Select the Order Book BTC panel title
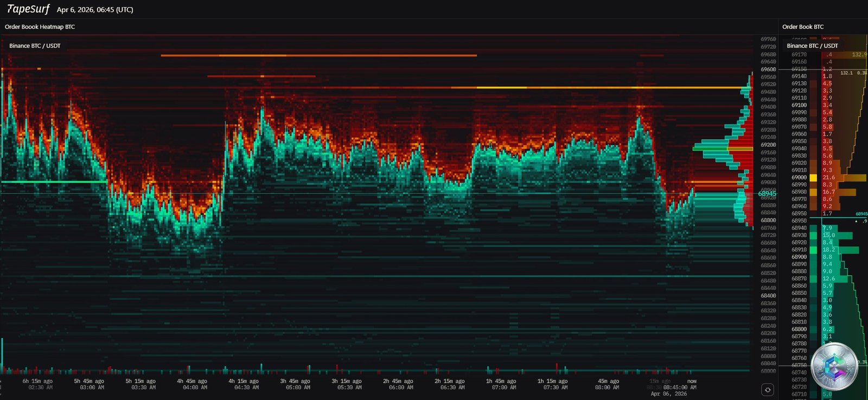Screen dimensions: 868x400 click(x=803, y=27)
